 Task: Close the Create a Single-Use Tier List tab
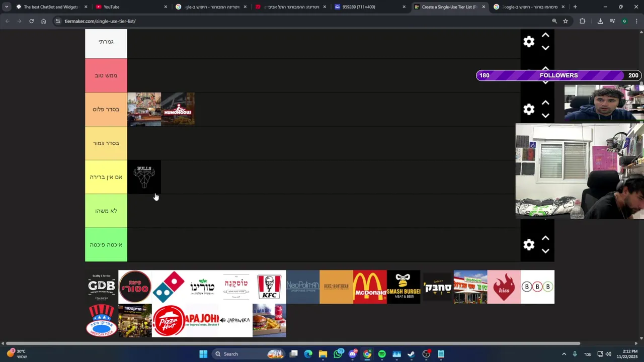(484, 7)
